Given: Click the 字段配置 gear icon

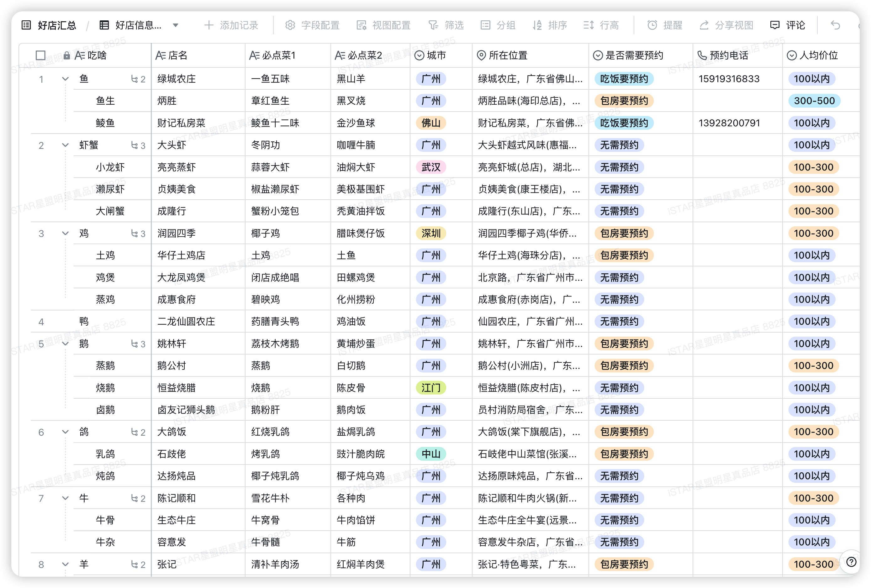Looking at the screenshot, I should click(290, 25).
